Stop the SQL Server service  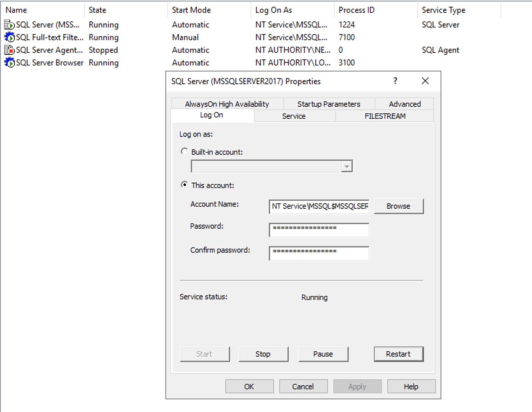point(263,354)
